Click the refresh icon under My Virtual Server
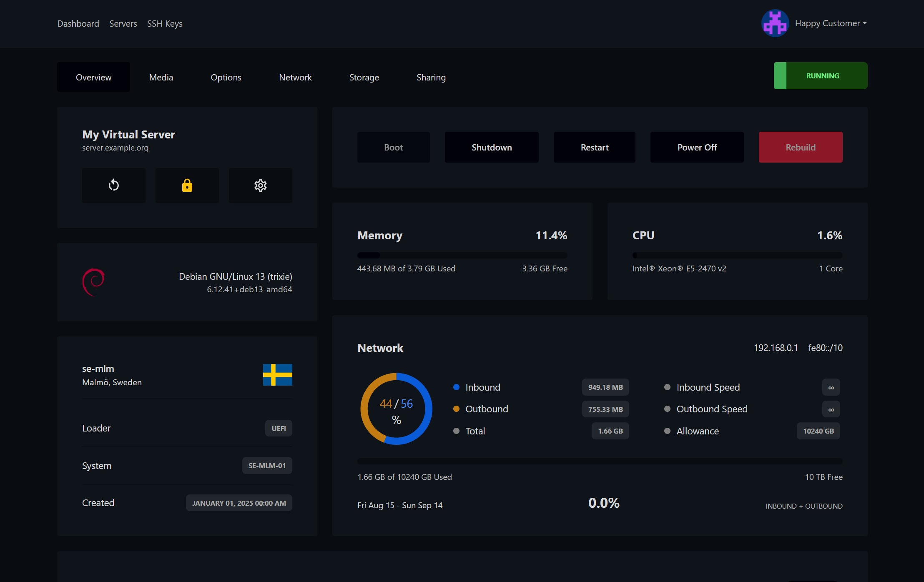The width and height of the screenshot is (924, 582). coord(114,185)
